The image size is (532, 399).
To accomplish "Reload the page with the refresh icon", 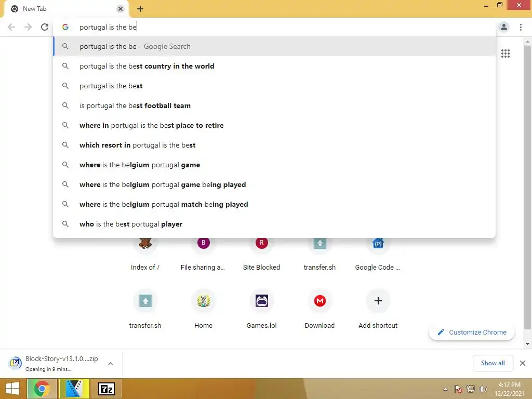I will pos(45,27).
